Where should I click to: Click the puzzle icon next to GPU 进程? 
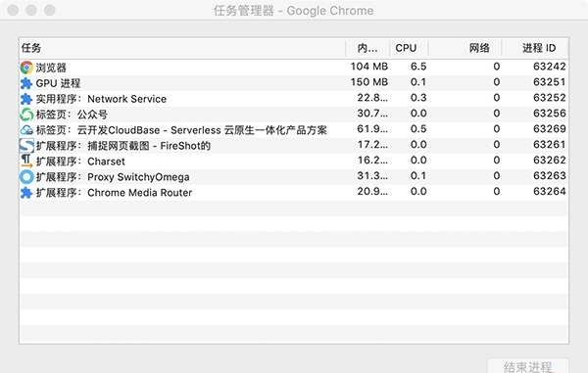(x=26, y=83)
